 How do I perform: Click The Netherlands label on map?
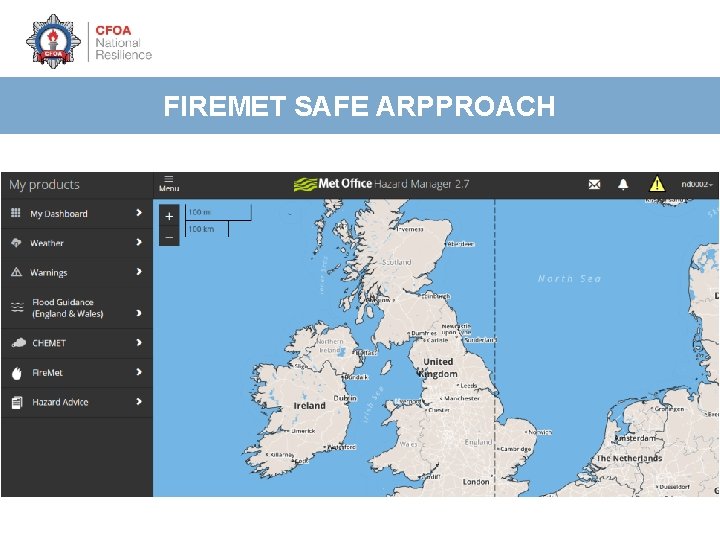click(629, 458)
